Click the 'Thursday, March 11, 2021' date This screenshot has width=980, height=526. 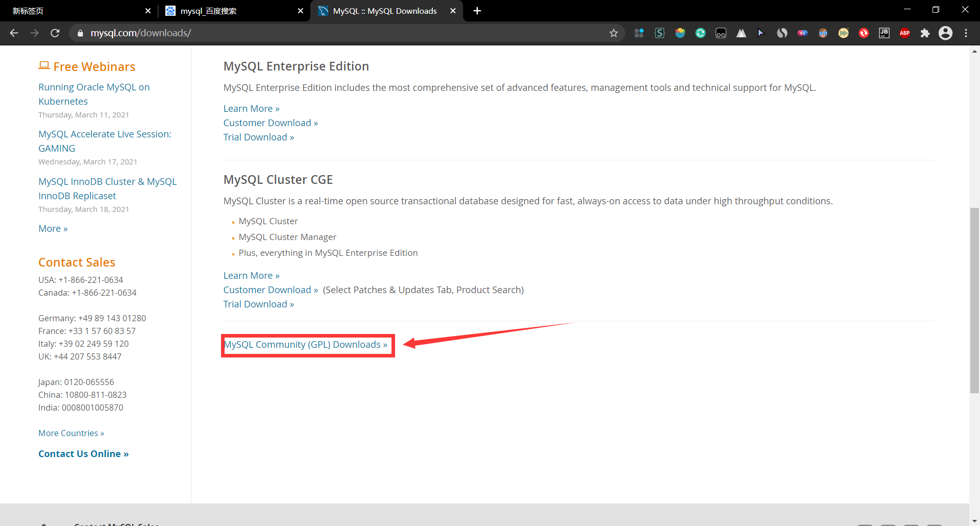pos(84,115)
